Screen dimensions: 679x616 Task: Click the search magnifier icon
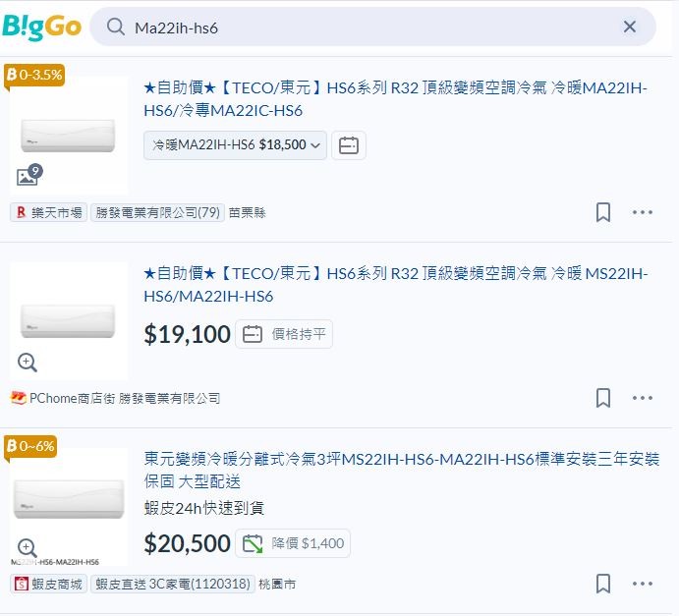point(116,28)
